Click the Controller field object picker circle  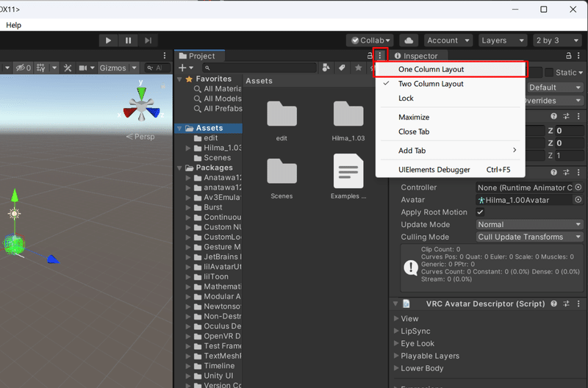[578, 187]
